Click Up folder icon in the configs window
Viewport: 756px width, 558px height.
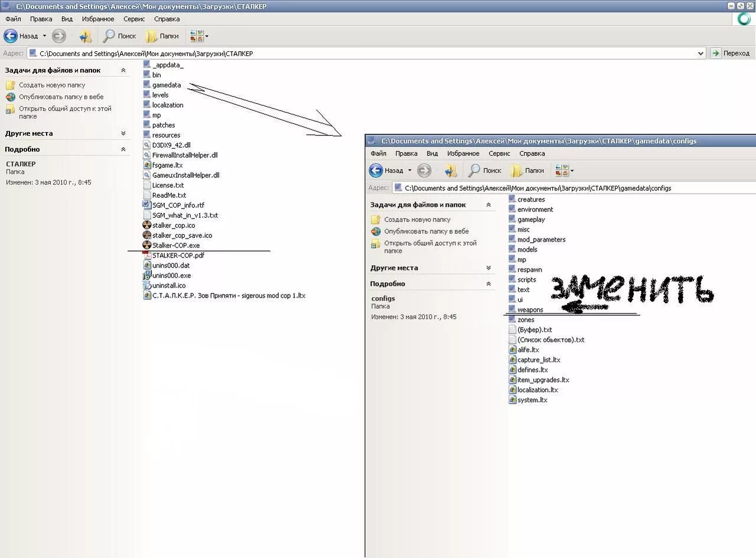(x=451, y=171)
